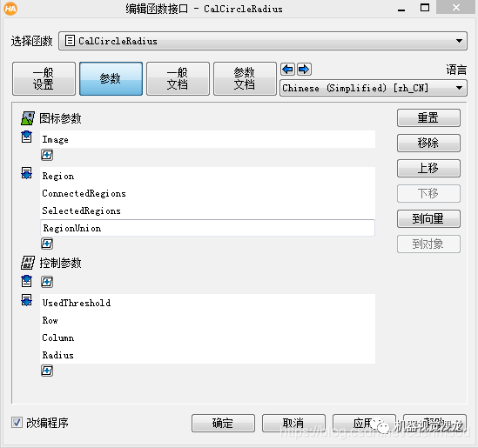This screenshot has height=448, width=478.
Task: Click the 移除 button
Action: tap(428, 143)
